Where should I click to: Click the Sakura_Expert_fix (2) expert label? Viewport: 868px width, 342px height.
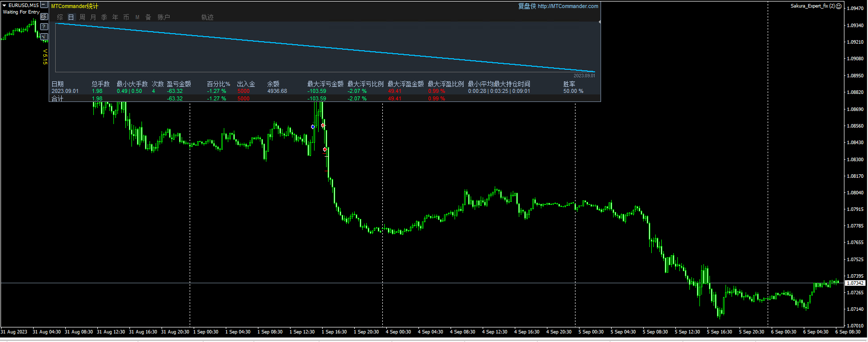813,6
